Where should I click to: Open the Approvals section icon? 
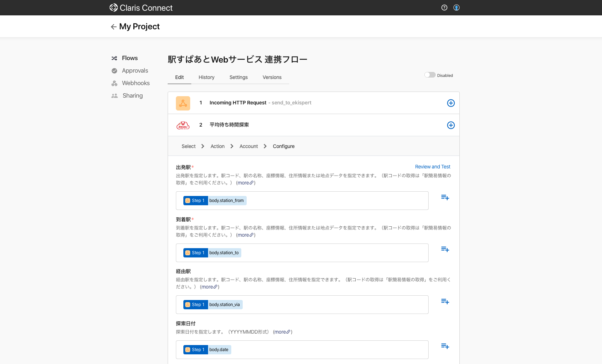114,70
